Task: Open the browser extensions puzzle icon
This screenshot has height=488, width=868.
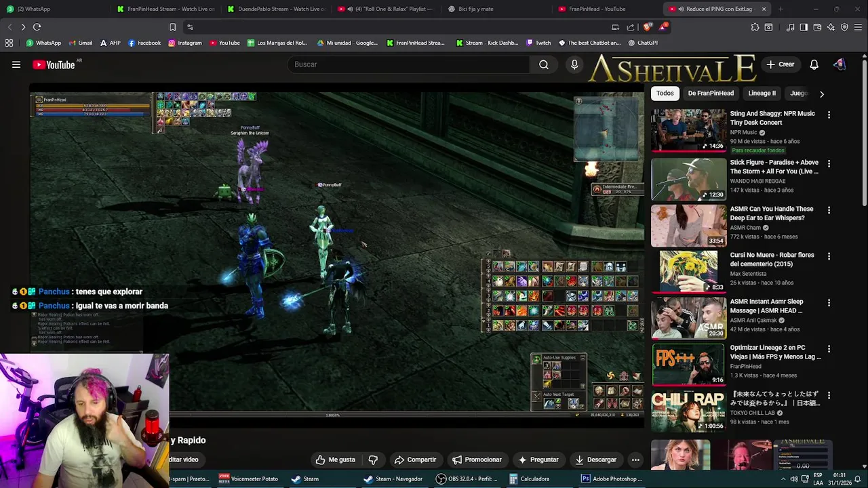Action: 755,27
